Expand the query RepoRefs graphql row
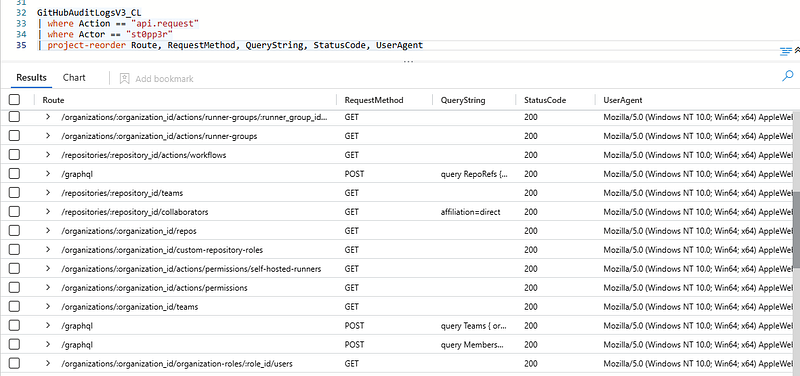800x376 pixels. tap(48, 173)
